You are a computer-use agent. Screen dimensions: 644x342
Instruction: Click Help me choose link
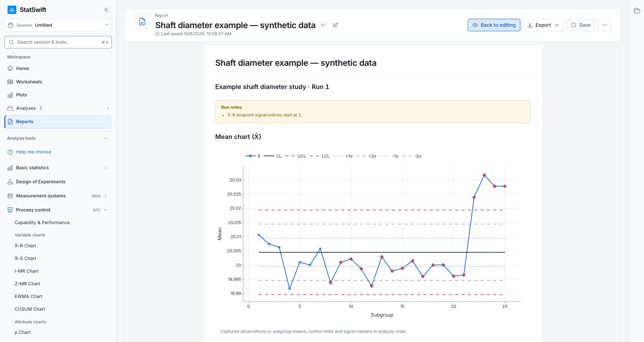click(x=34, y=152)
